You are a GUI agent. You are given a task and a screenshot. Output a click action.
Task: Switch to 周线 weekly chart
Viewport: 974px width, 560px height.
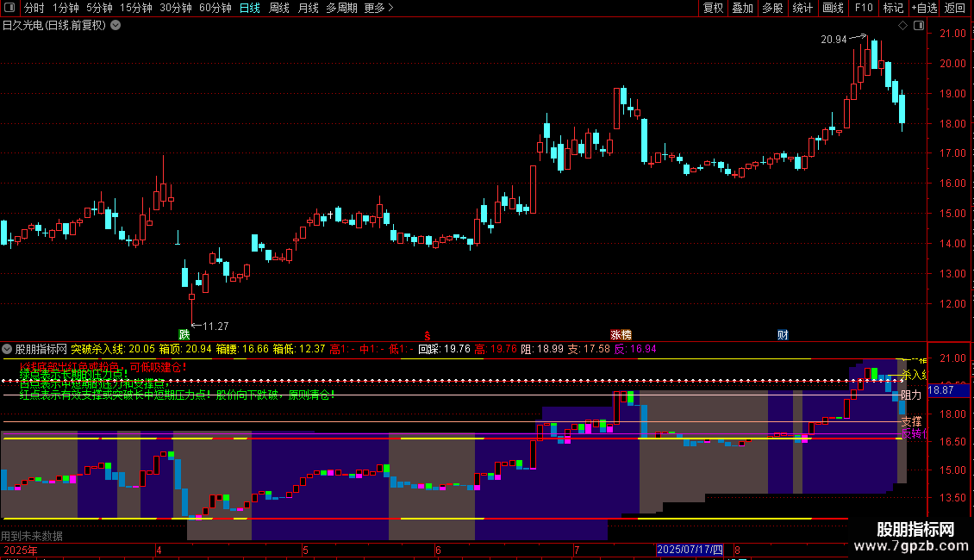279,8
